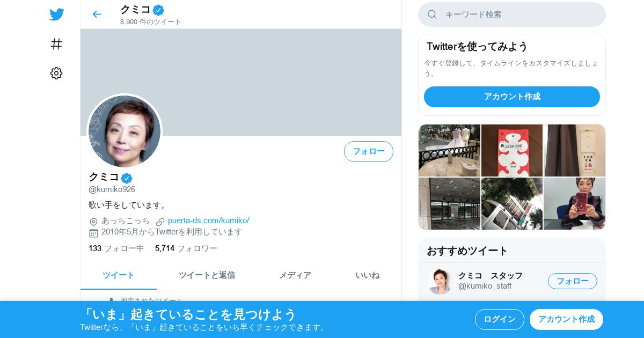View the 5,714 フォロワー list

(x=186, y=248)
